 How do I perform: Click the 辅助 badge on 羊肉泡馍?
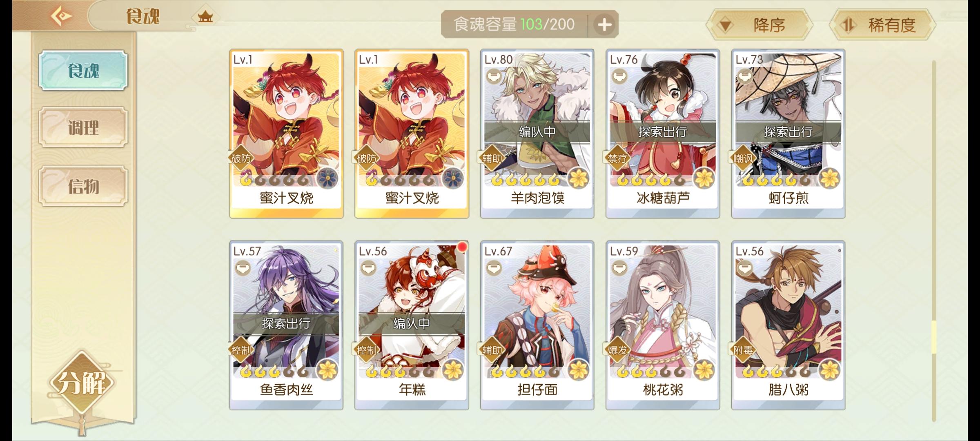click(x=492, y=158)
